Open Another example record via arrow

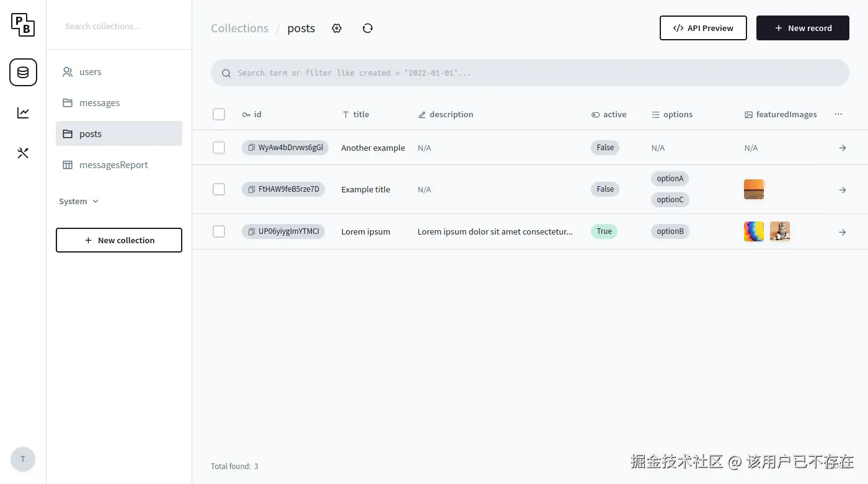pos(843,148)
